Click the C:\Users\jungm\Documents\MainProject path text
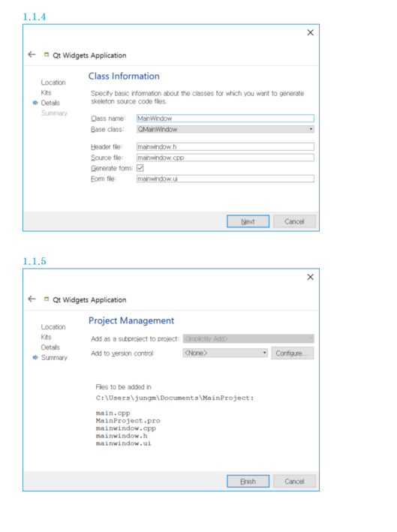 click(x=175, y=398)
